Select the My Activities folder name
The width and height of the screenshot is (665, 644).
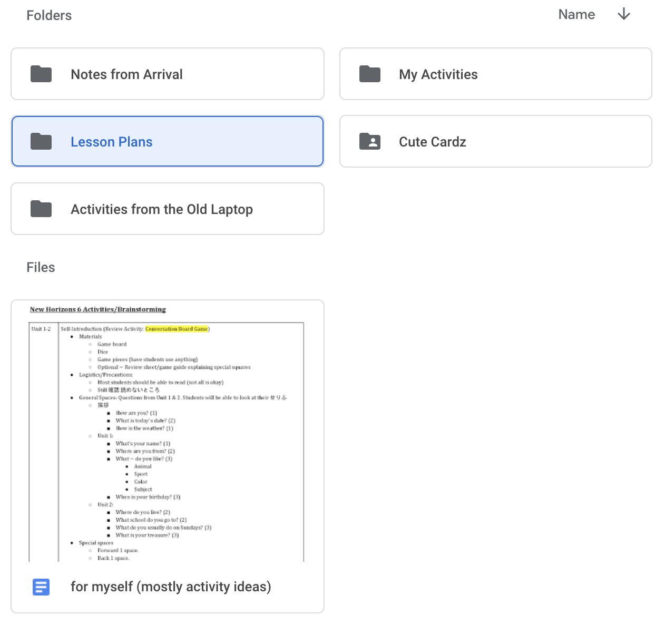[x=438, y=74]
